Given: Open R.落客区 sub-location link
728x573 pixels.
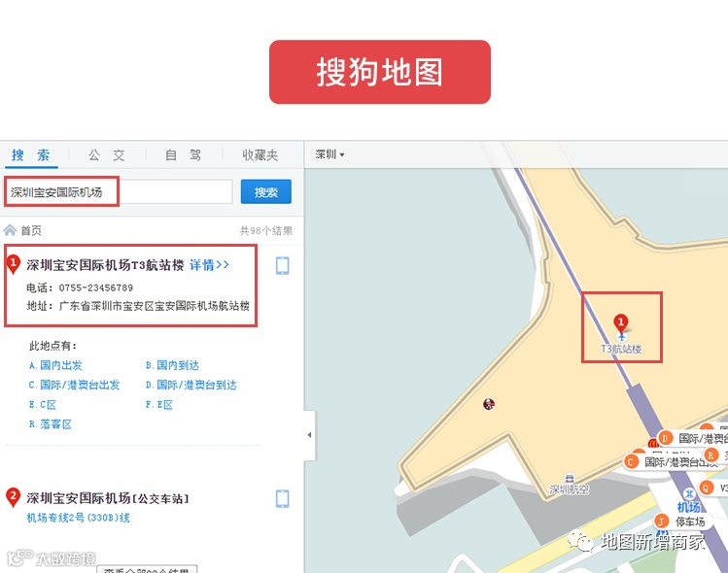Looking at the screenshot, I should (x=51, y=424).
